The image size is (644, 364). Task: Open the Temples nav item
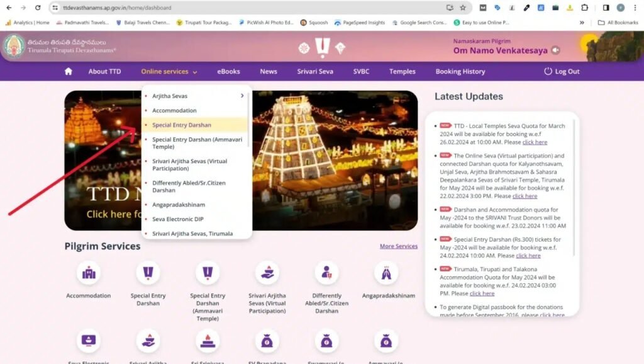click(402, 71)
